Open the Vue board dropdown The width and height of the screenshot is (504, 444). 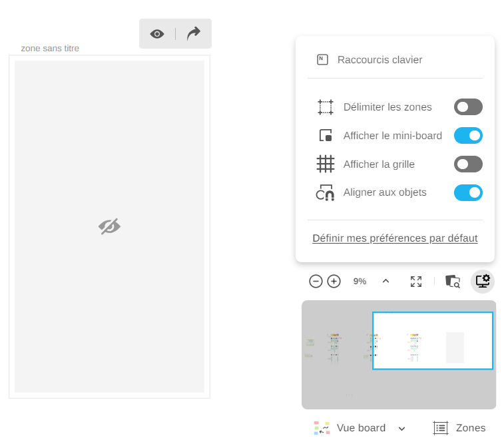[360, 428]
